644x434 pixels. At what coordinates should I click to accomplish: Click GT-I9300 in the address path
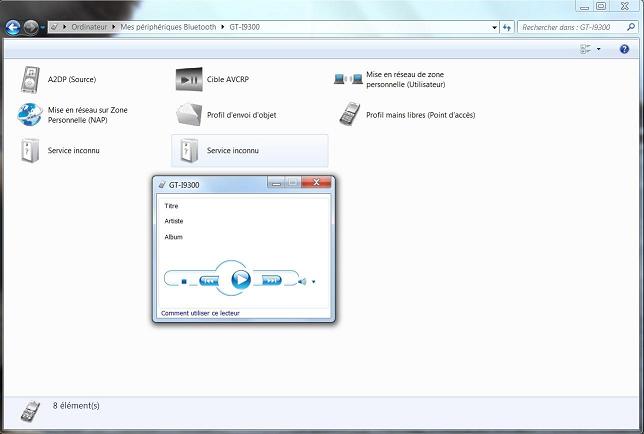coord(244,27)
